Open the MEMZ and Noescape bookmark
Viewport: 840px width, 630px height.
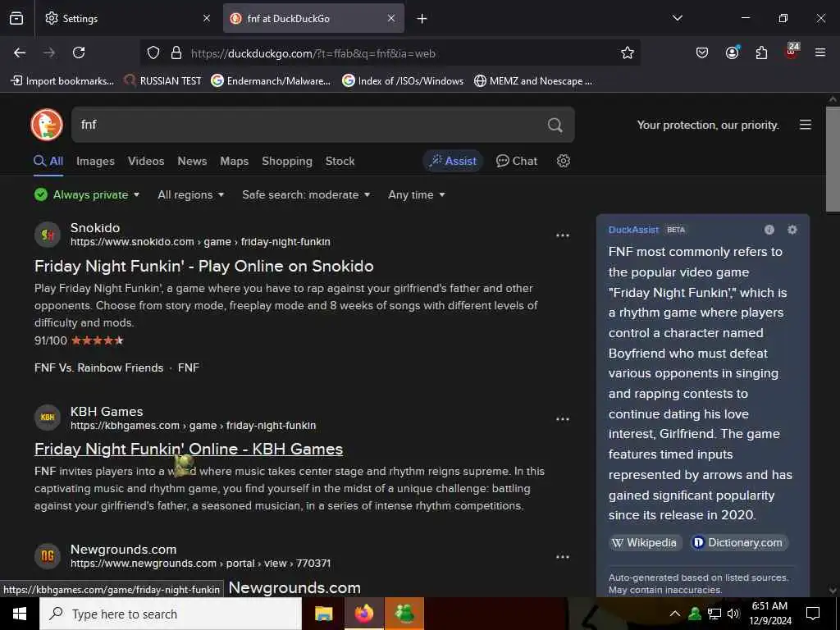(x=533, y=81)
